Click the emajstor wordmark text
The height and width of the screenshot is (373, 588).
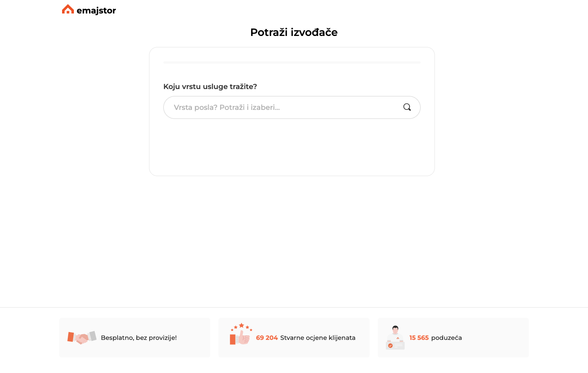point(96,11)
